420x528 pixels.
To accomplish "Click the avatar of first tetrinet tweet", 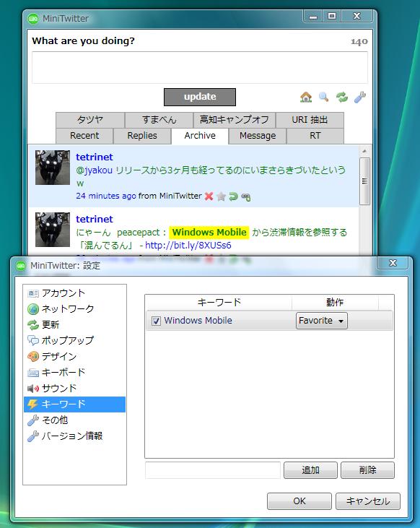I will tap(53, 168).
